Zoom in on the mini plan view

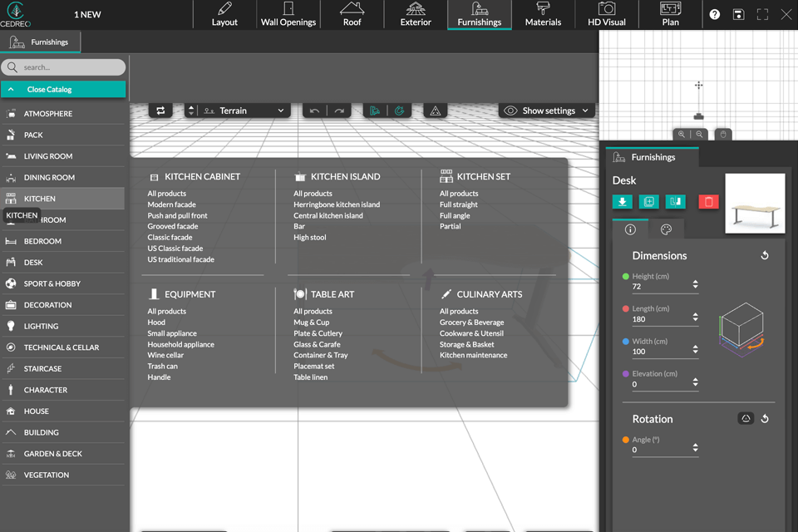click(x=682, y=135)
